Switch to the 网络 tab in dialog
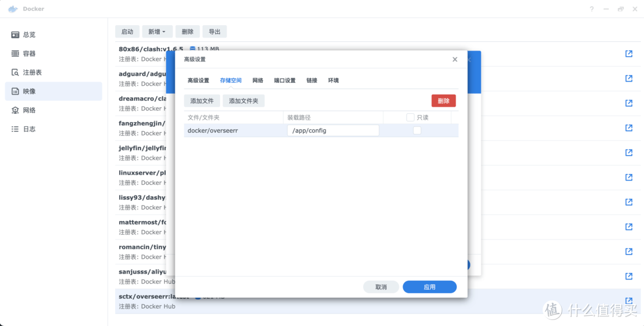Image resolution: width=644 pixels, height=326 pixels. [x=258, y=80]
